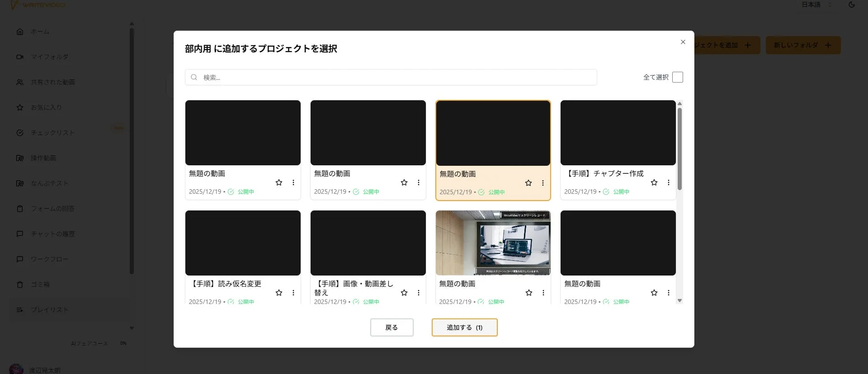868x374 pixels.
Task: Open ワークフロー in the sidebar
Action: tap(49, 259)
